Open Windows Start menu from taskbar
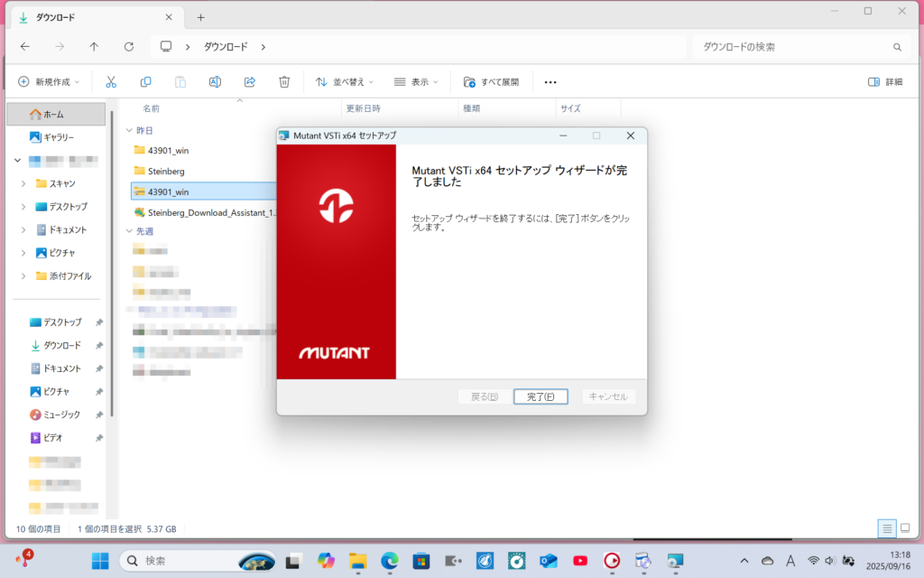924x578 pixels. click(100, 560)
